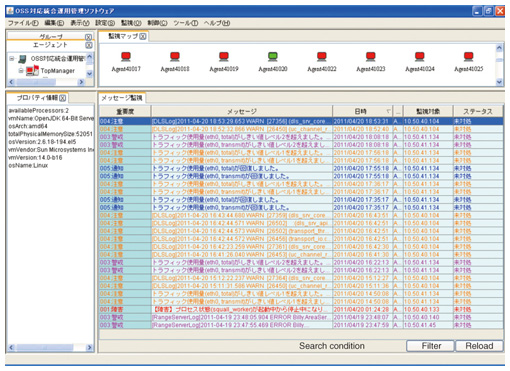Click agent tree horizontal scrollbar left arrow

click(x=12, y=82)
